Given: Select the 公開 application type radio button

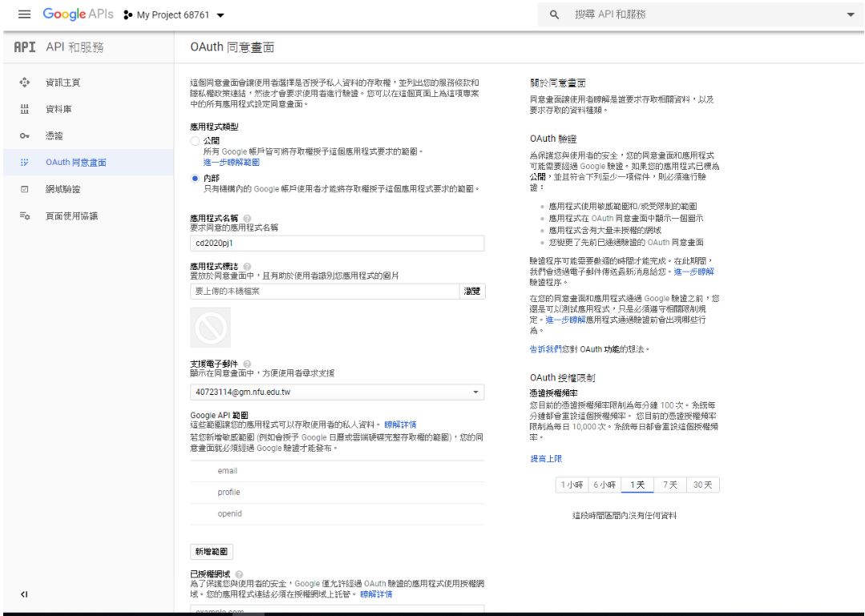Looking at the screenshot, I should tap(195, 141).
